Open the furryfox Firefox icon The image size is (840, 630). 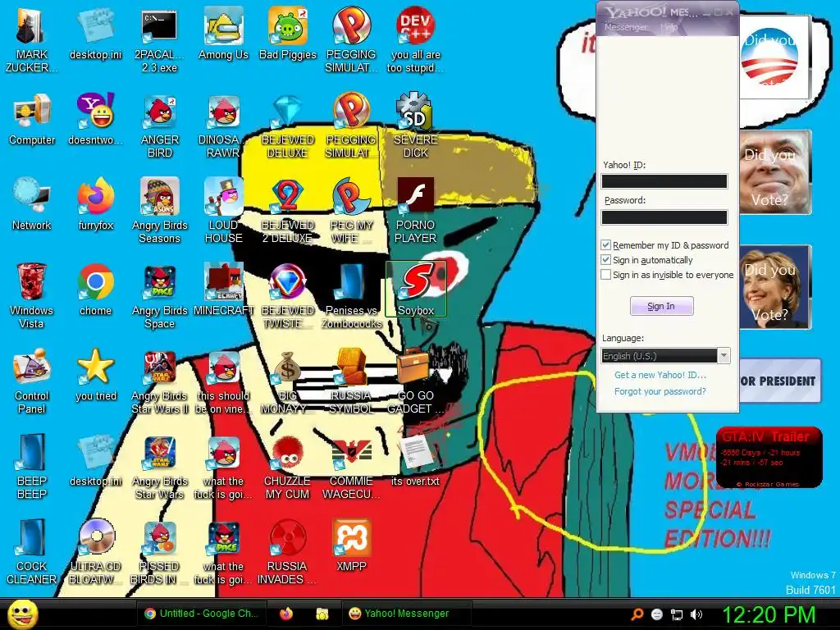96,204
